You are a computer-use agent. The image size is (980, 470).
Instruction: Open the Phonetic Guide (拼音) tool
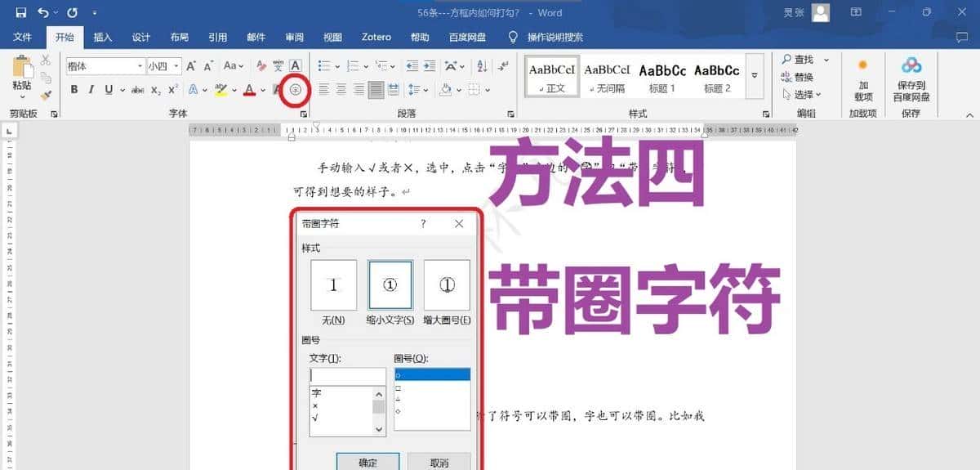278,66
